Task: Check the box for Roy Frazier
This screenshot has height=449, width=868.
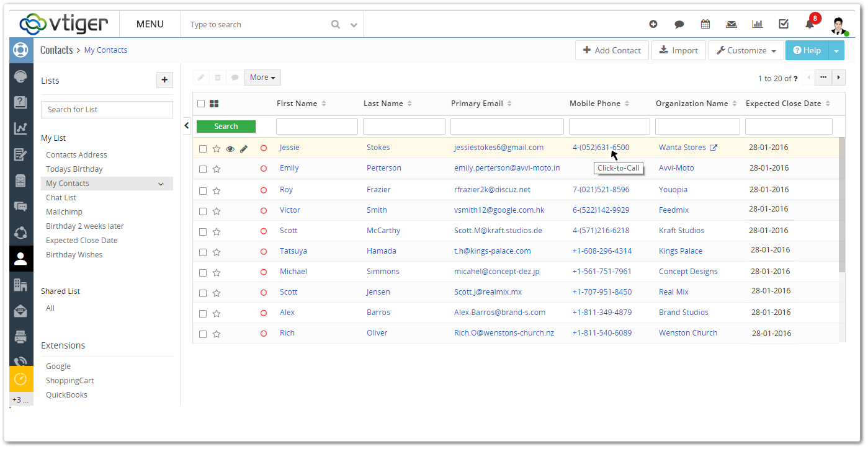Action: pyautogui.click(x=203, y=191)
